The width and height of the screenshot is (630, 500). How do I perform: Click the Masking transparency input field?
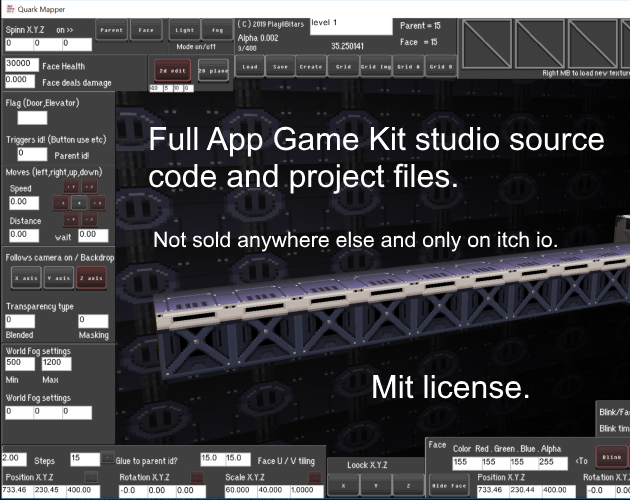pos(93,321)
